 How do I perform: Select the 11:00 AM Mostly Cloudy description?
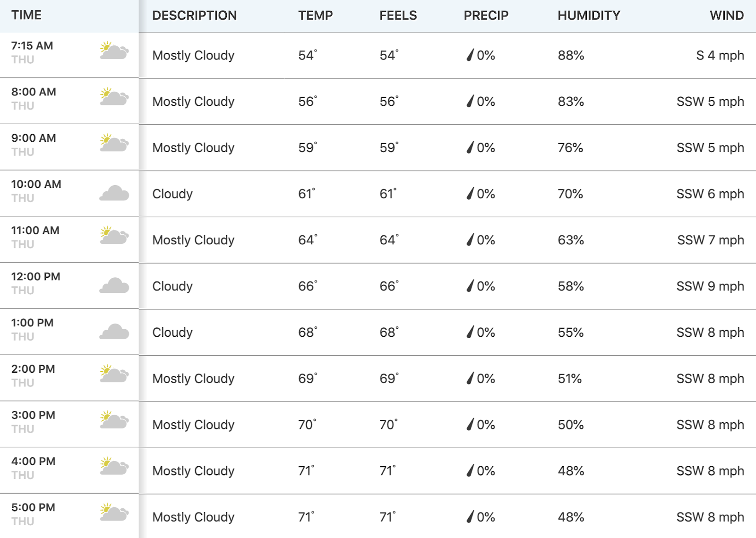193,240
